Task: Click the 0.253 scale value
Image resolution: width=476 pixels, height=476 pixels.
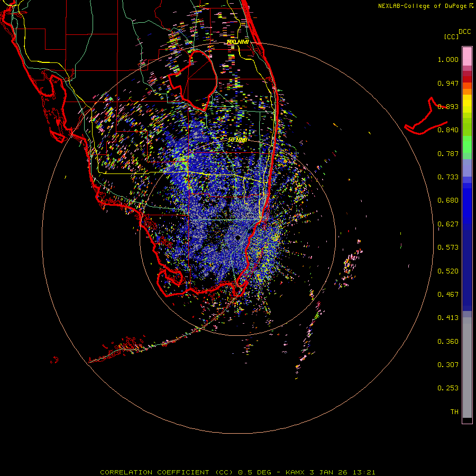Action: pyautogui.click(x=448, y=388)
